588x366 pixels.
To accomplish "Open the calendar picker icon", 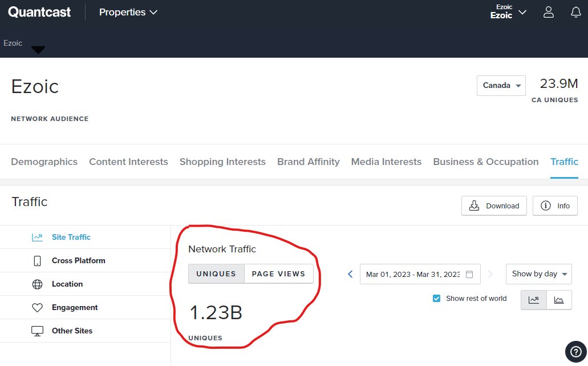I will click(469, 274).
